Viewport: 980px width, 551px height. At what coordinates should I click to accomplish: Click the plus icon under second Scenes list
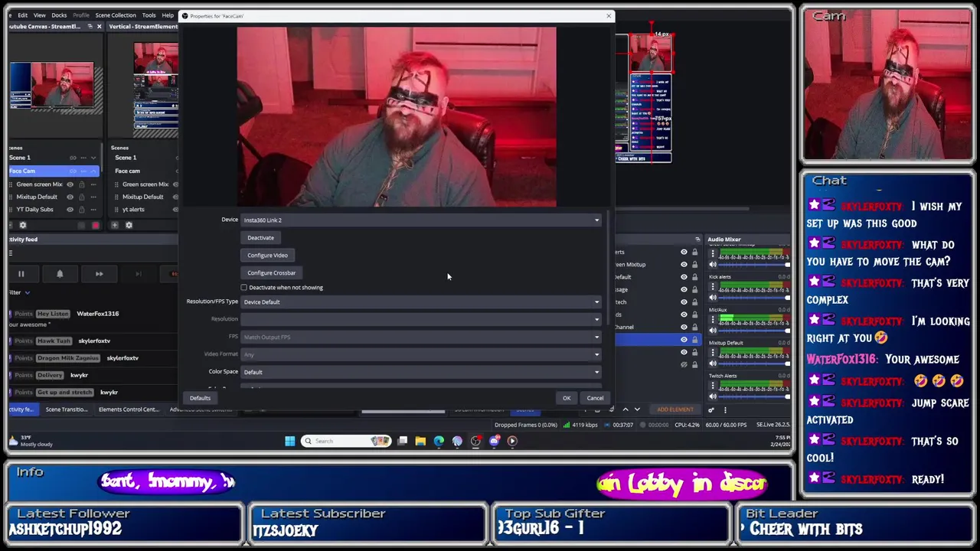point(114,225)
